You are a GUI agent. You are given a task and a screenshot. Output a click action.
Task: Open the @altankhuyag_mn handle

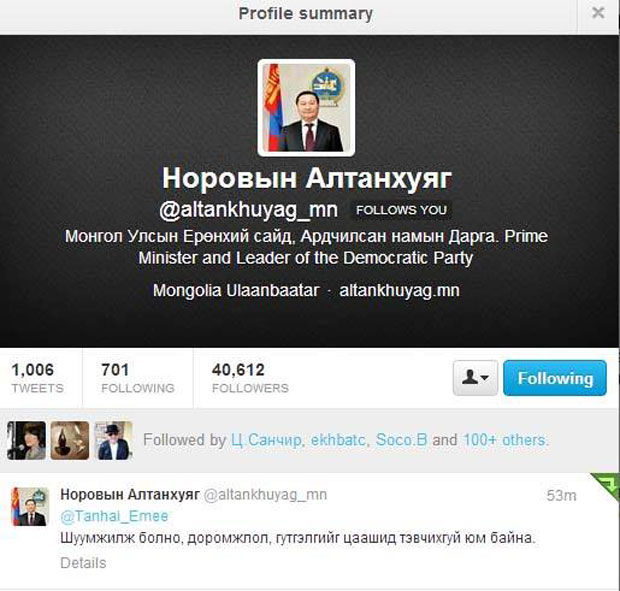(x=248, y=210)
